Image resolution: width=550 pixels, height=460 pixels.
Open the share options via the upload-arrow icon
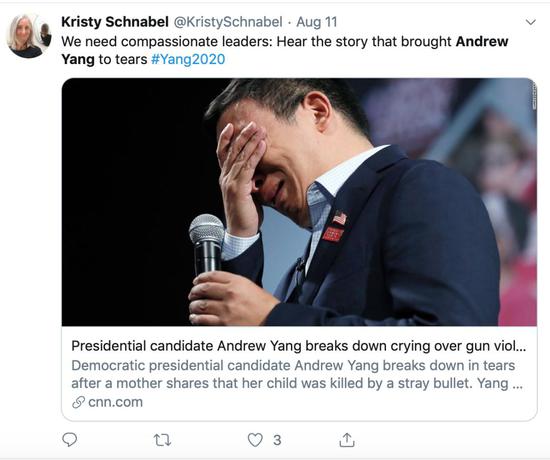tap(347, 440)
